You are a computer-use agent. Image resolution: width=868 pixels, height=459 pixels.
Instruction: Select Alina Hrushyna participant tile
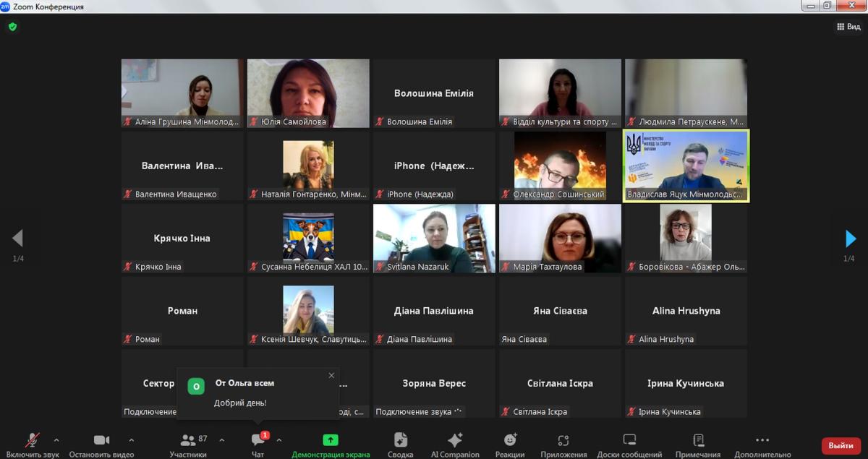point(686,311)
